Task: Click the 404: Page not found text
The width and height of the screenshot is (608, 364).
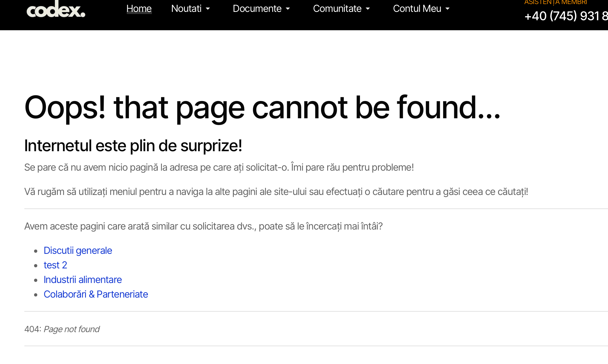Action: pyautogui.click(x=62, y=329)
